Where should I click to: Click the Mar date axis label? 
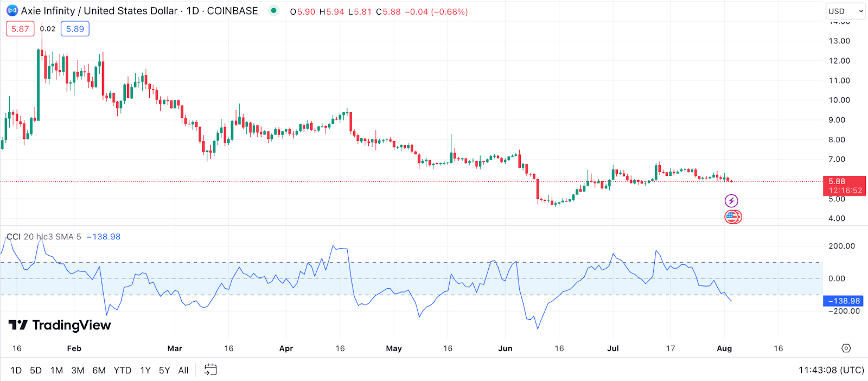175,348
